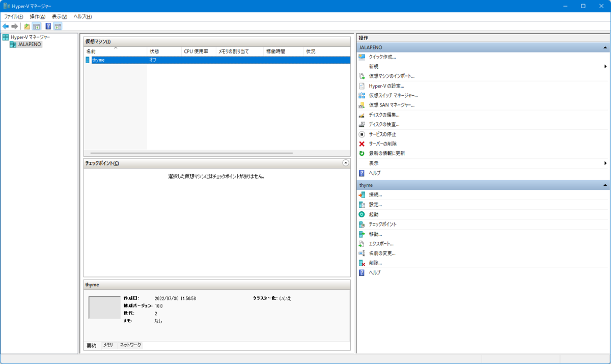Click the クラスター化 value いいえ

coord(285,298)
